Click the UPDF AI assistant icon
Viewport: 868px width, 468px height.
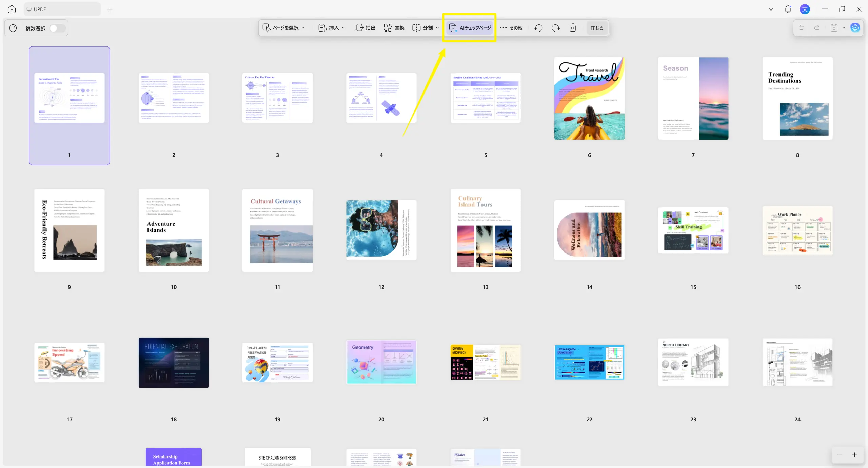pyautogui.click(x=855, y=28)
